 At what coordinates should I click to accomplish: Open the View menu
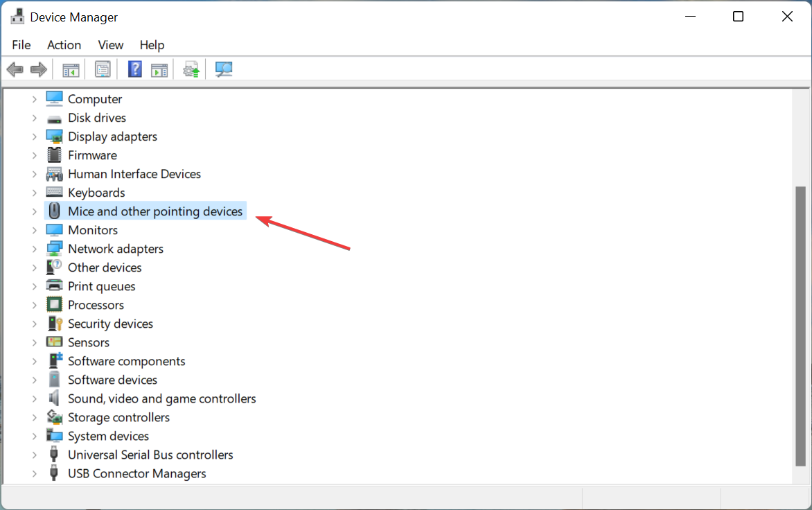click(111, 45)
